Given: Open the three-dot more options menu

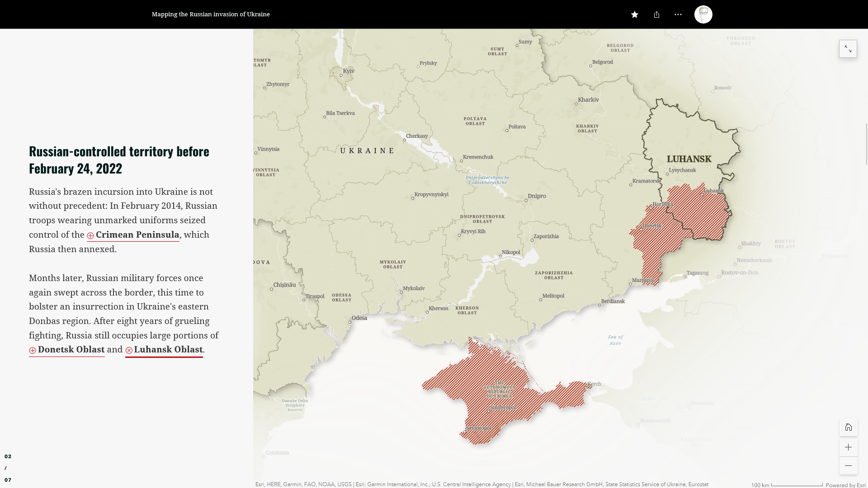Looking at the screenshot, I should click(678, 14).
